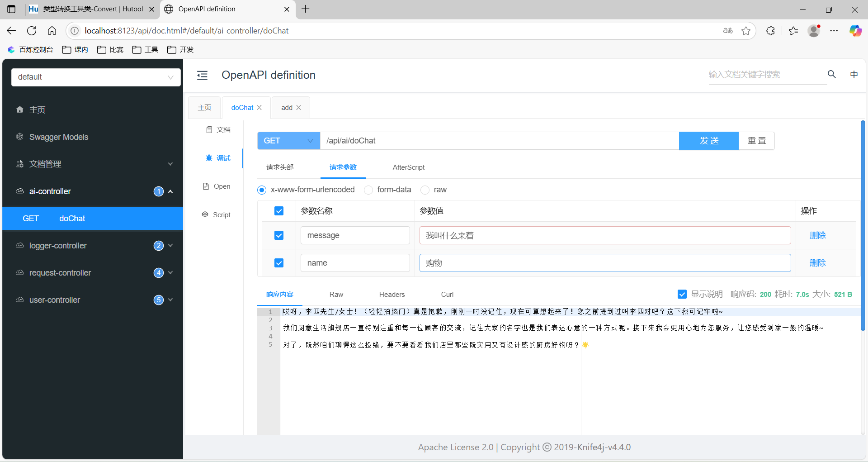Image resolution: width=868 pixels, height=462 pixels.
Task: Open Copilot from the browser toolbar
Action: tap(856, 31)
